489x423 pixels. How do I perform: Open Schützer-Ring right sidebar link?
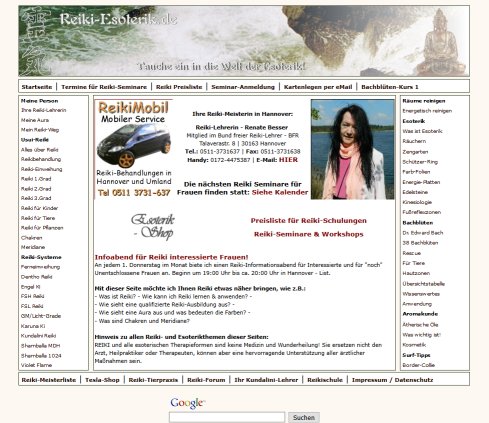pyautogui.click(x=420, y=162)
